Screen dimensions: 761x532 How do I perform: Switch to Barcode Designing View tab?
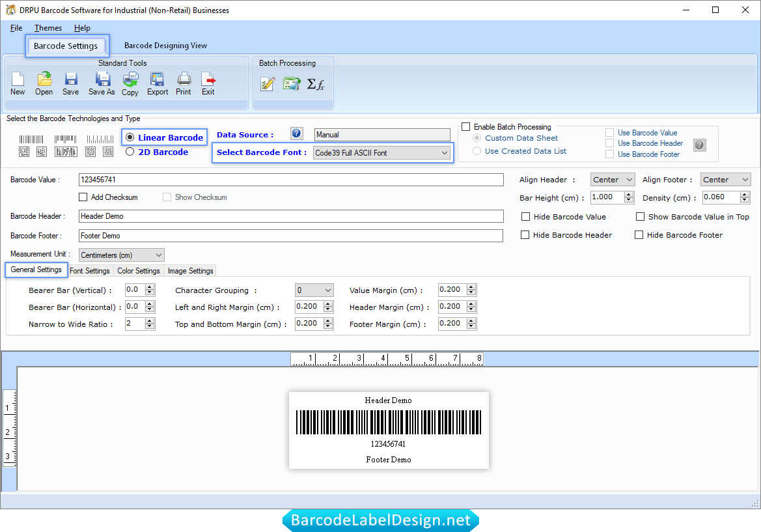[165, 46]
